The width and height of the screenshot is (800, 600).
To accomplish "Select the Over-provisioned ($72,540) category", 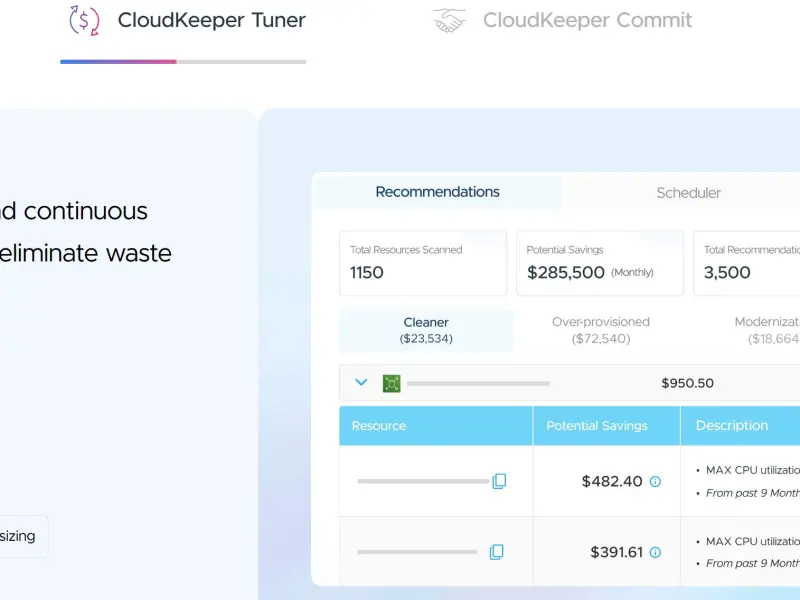I will pos(601,330).
